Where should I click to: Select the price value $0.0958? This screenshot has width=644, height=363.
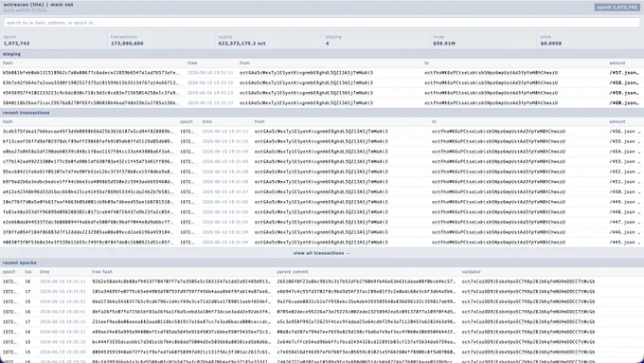pos(551,44)
